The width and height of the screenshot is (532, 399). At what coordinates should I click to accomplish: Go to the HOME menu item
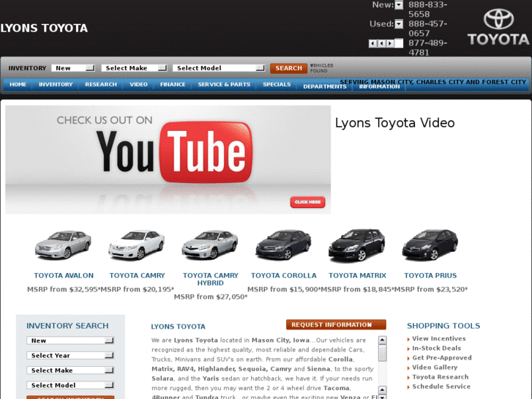[18, 84]
